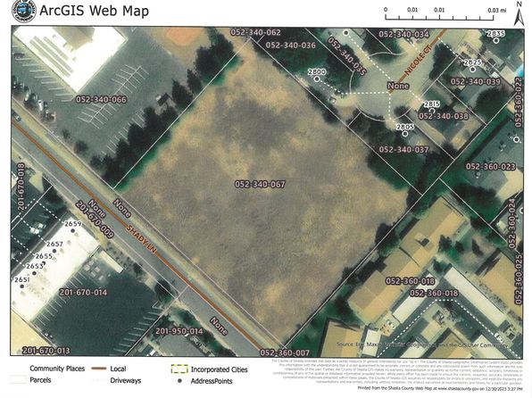Image resolution: width=532 pixels, height=398 pixels.
Task: Select parcel label 052-340-037
Action: click(403, 150)
